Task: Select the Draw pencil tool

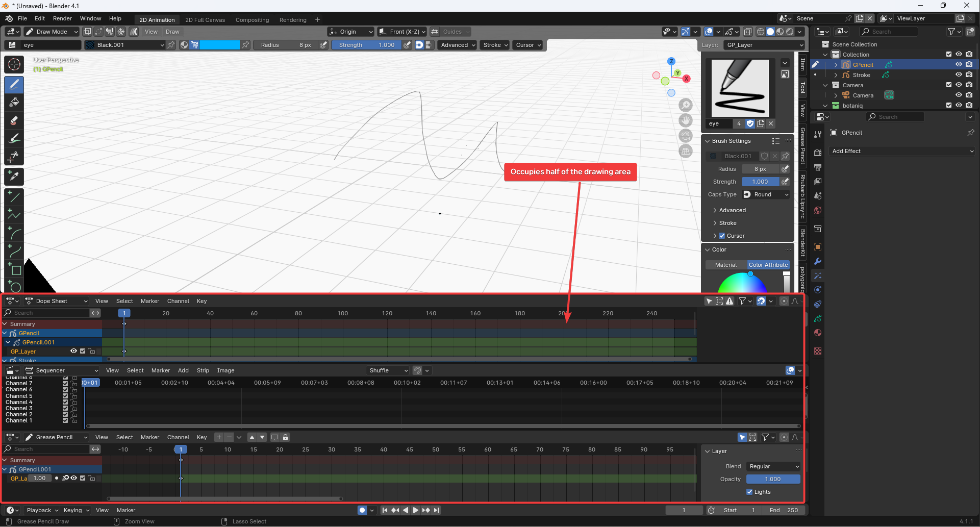Action: (x=14, y=85)
